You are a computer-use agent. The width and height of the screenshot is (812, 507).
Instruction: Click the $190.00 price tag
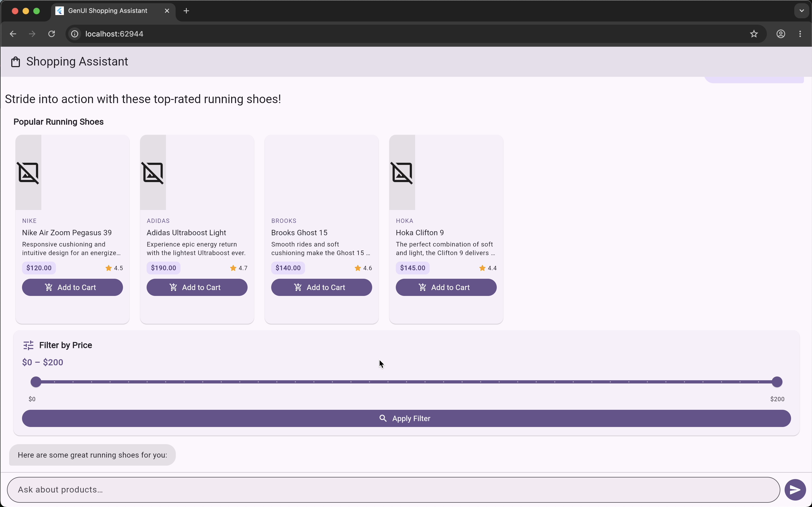pos(164,268)
